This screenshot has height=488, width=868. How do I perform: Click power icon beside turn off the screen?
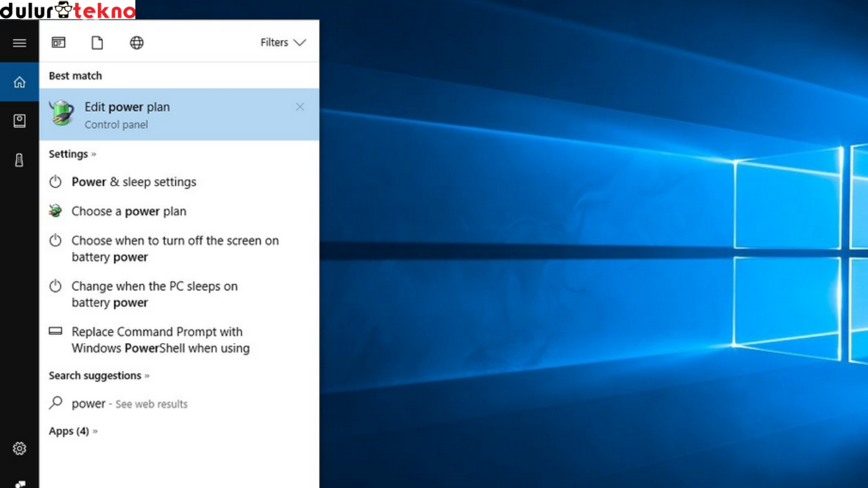(x=56, y=240)
